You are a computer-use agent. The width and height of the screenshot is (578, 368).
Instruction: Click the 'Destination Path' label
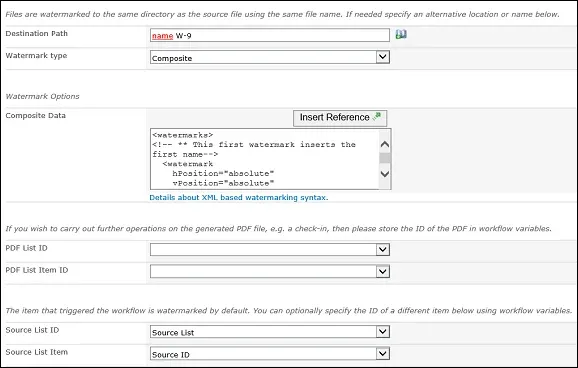36,34
